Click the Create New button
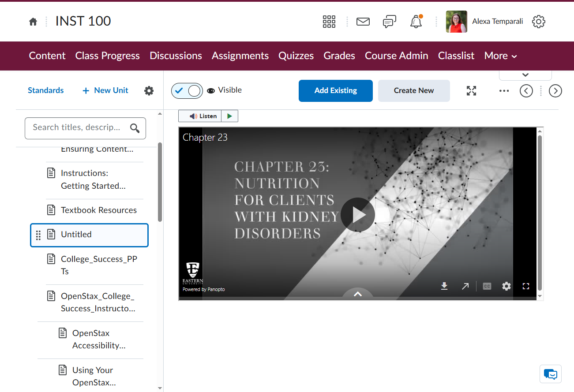This screenshot has height=392, width=574. 414,91
